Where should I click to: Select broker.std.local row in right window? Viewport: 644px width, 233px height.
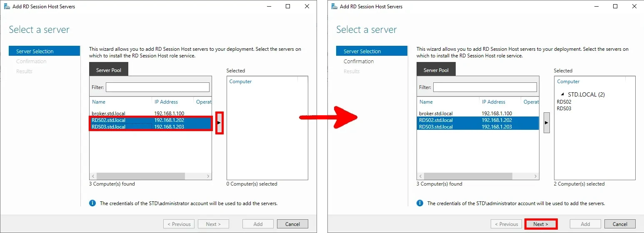click(478, 113)
